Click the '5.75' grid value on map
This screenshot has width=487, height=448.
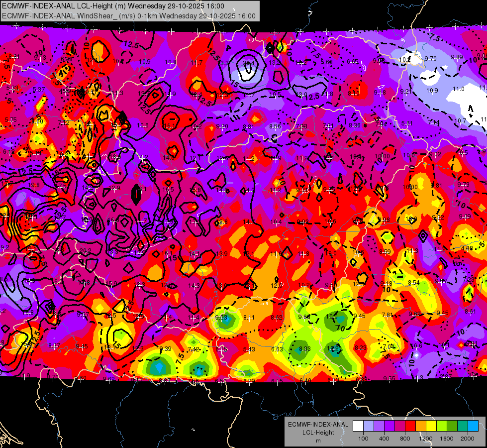click(x=11, y=119)
